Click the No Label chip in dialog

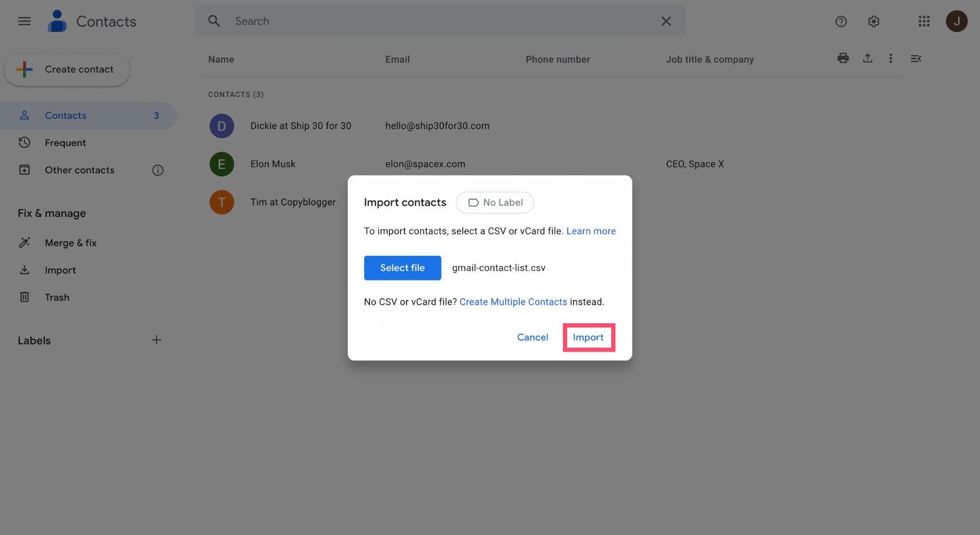pos(495,202)
